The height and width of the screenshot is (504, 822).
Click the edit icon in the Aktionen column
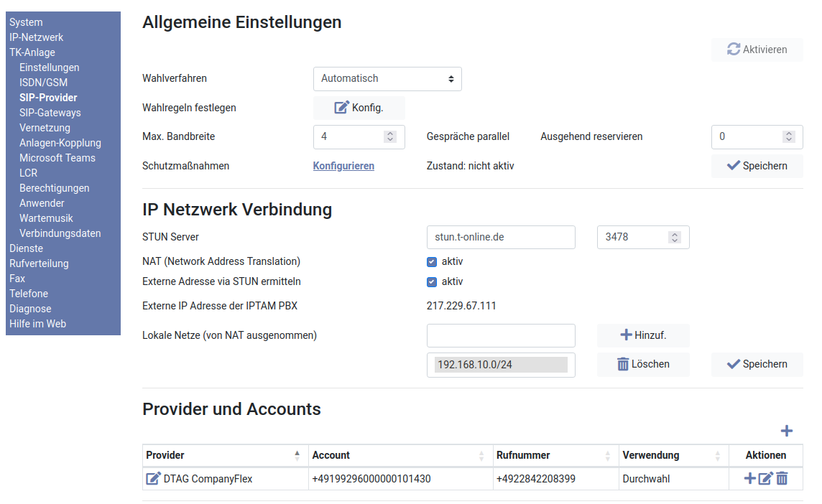point(765,478)
